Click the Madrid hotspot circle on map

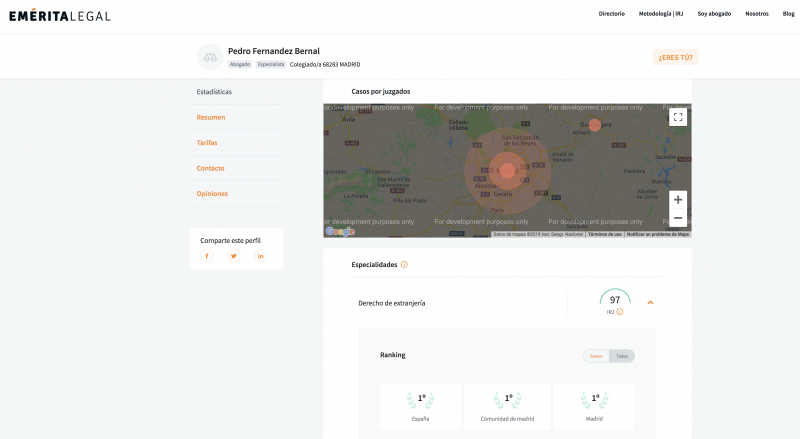point(507,170)
